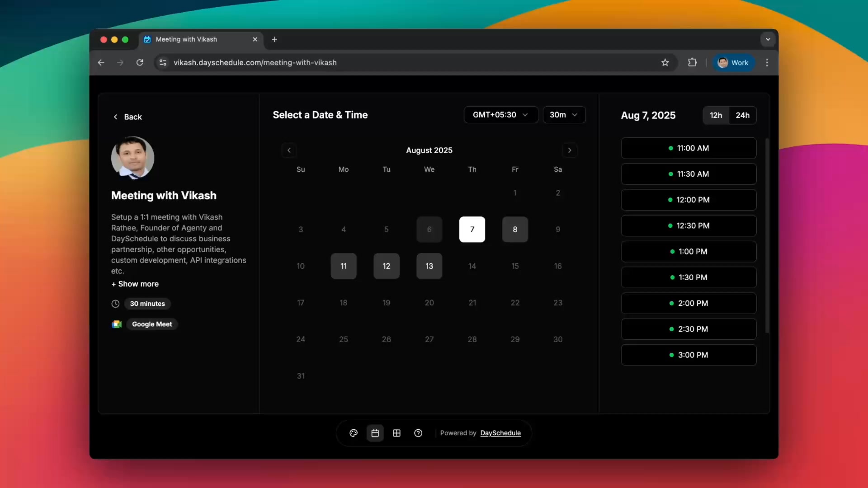Go Back to previous page
The image size is (868, 488).
pos(127,117)
